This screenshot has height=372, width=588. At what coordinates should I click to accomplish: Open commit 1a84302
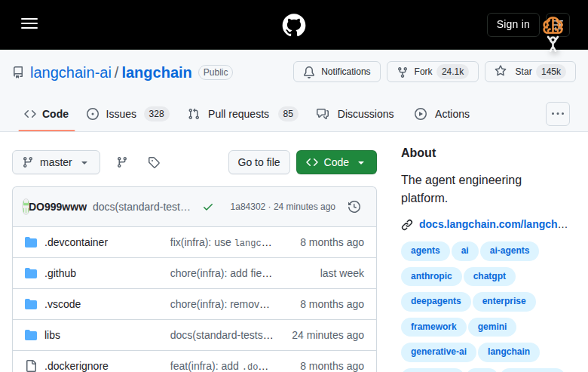click(x=248, y=207)
